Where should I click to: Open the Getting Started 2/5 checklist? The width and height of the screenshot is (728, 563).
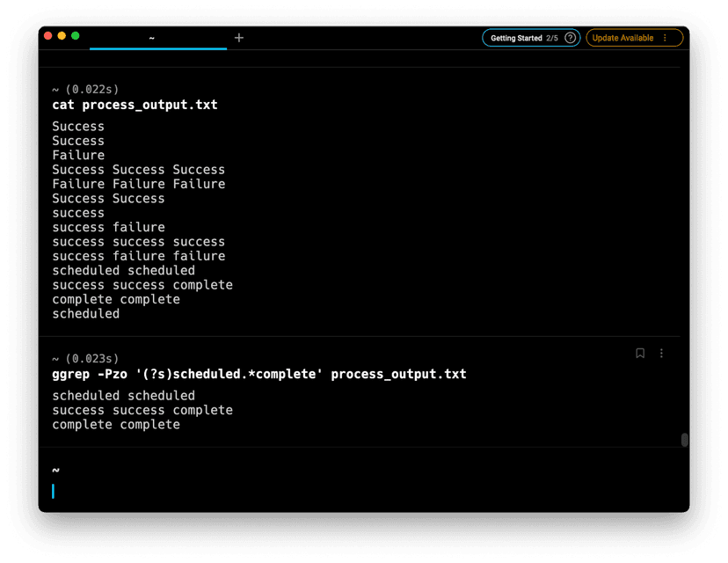coord(524,38)
